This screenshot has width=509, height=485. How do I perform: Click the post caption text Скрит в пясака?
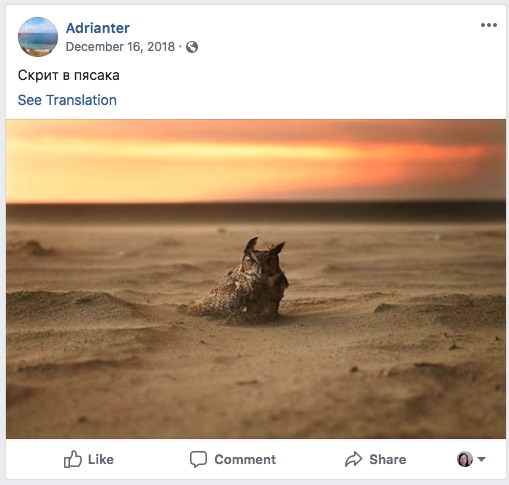69,75
